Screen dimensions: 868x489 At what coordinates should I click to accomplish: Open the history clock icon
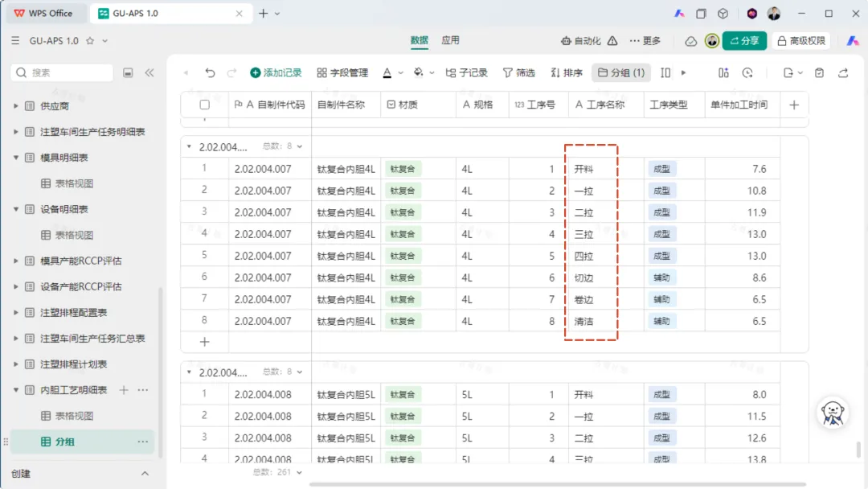click(x=747, y=72)
